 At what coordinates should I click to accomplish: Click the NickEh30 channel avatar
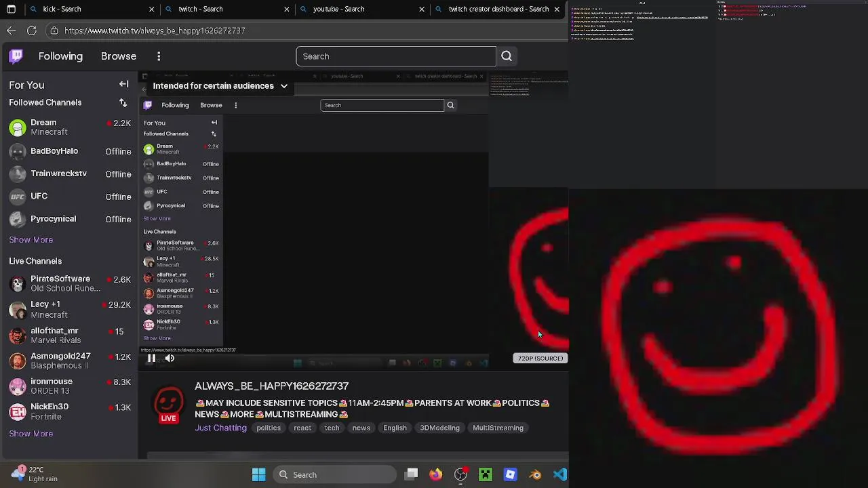click(x=18, y=411)
